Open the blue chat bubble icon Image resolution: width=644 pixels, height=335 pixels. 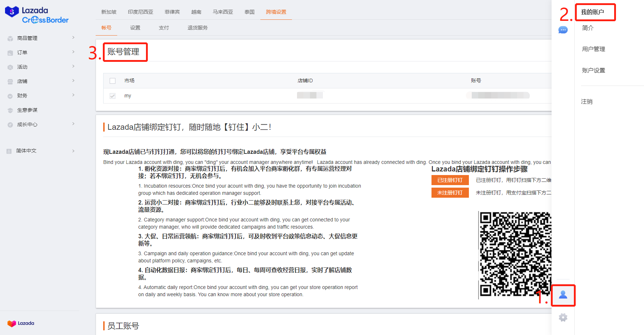[x=563, y=30]
